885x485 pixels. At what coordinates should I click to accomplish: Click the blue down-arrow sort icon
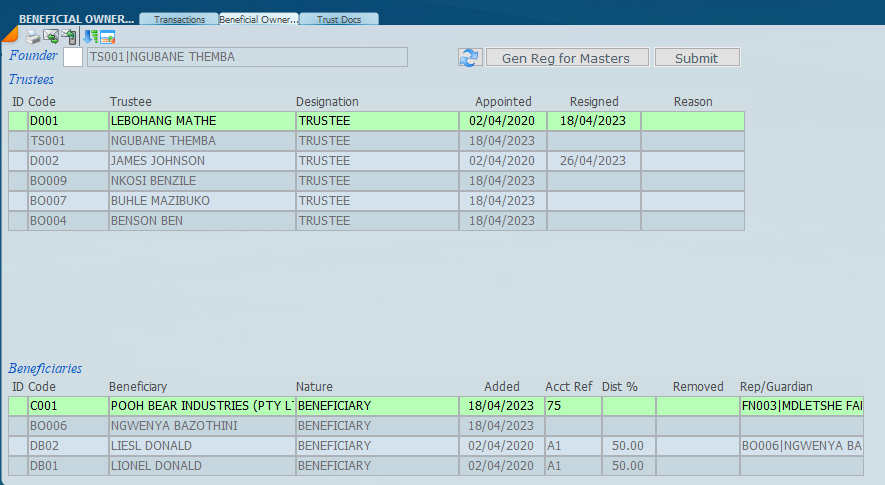pos(90,37)
